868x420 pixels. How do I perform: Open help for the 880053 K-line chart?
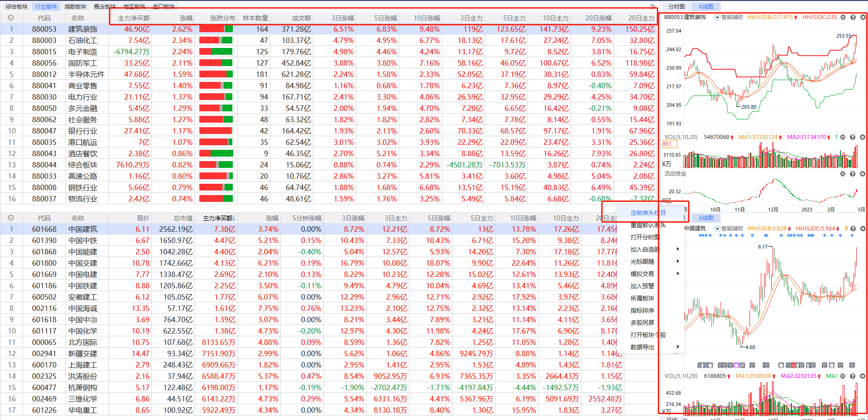pos(853,17)
